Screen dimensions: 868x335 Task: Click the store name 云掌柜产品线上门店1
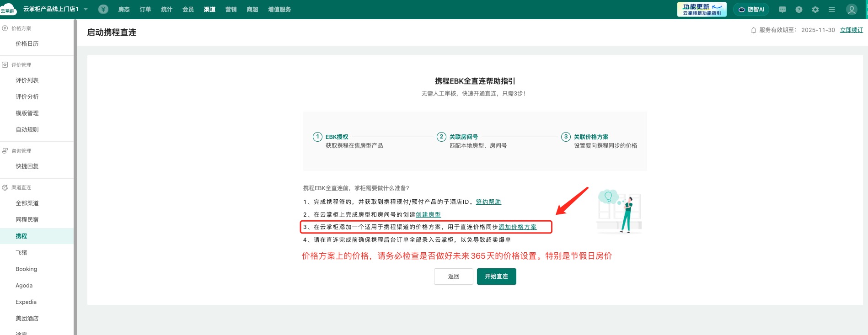point(51,9)
